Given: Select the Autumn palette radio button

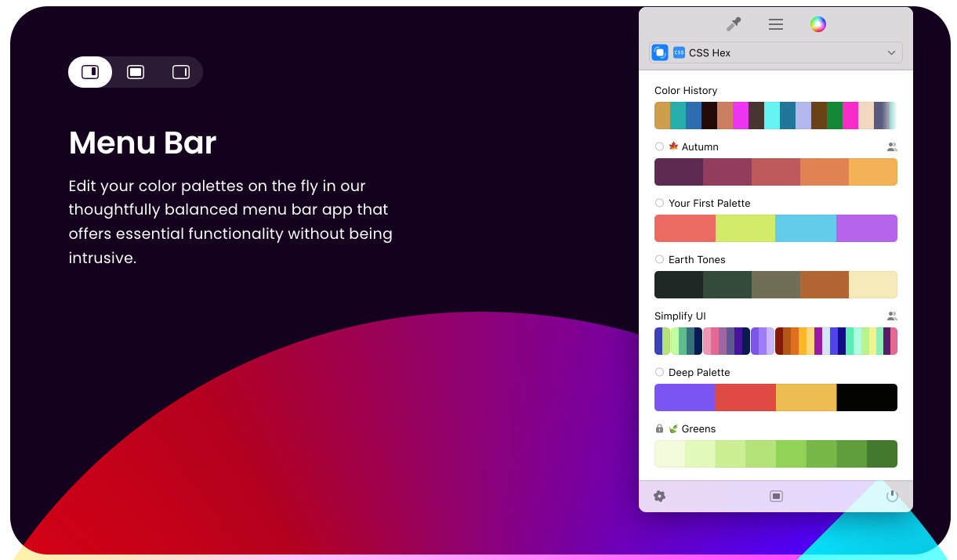Looking at the screenshot, I should (x=659, y=146).
